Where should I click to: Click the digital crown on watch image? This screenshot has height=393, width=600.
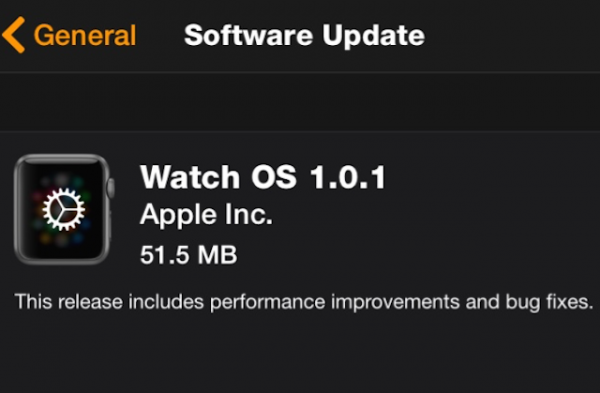point(111,188)
